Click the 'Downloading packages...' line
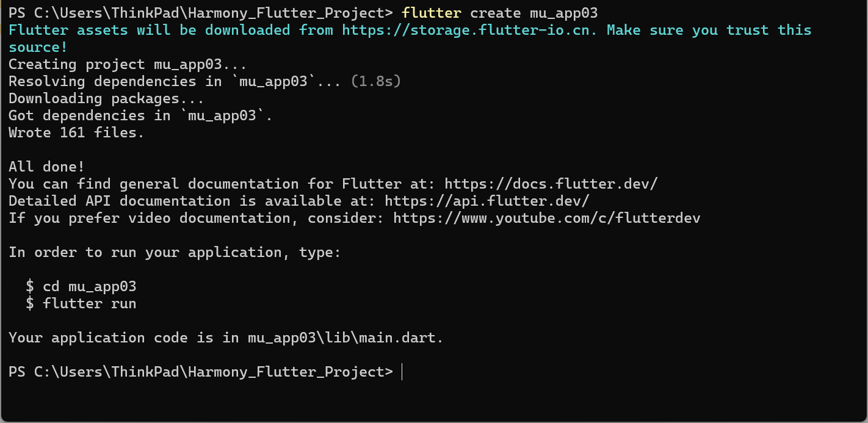Image resolution: width=868 pixels, height=423 pixels. coord(106,98)
